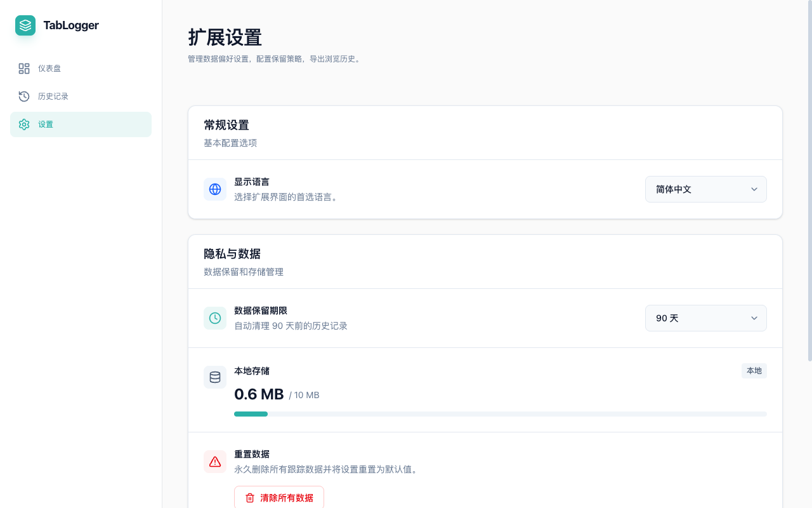Click the database icon next to 本地存储

pyautogui.click(x=215, y=377)
